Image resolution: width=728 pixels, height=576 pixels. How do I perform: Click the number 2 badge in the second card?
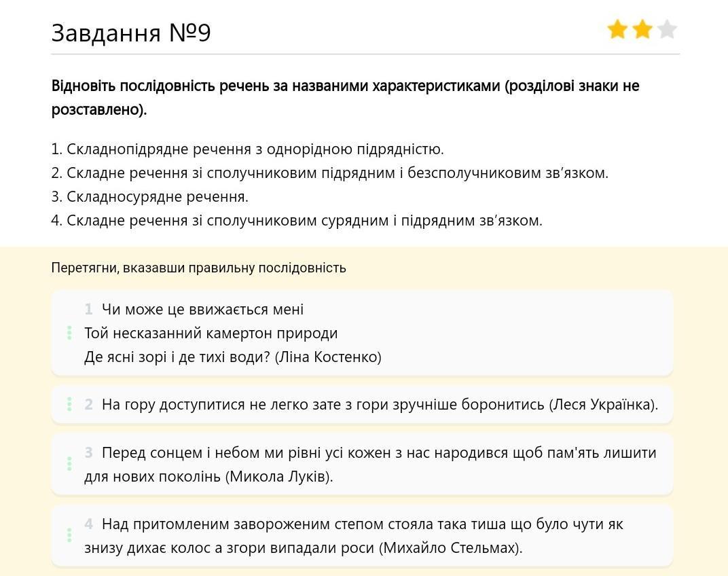88,405
